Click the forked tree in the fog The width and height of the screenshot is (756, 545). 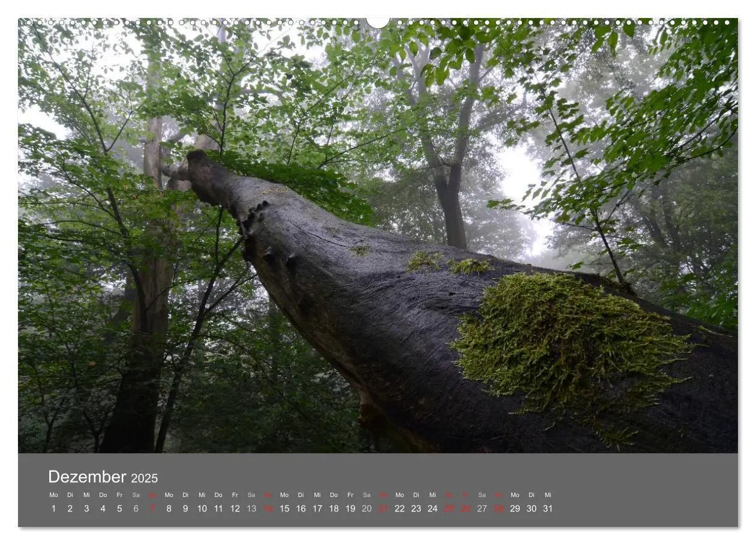pyautogui.click(x=448, y=150)
